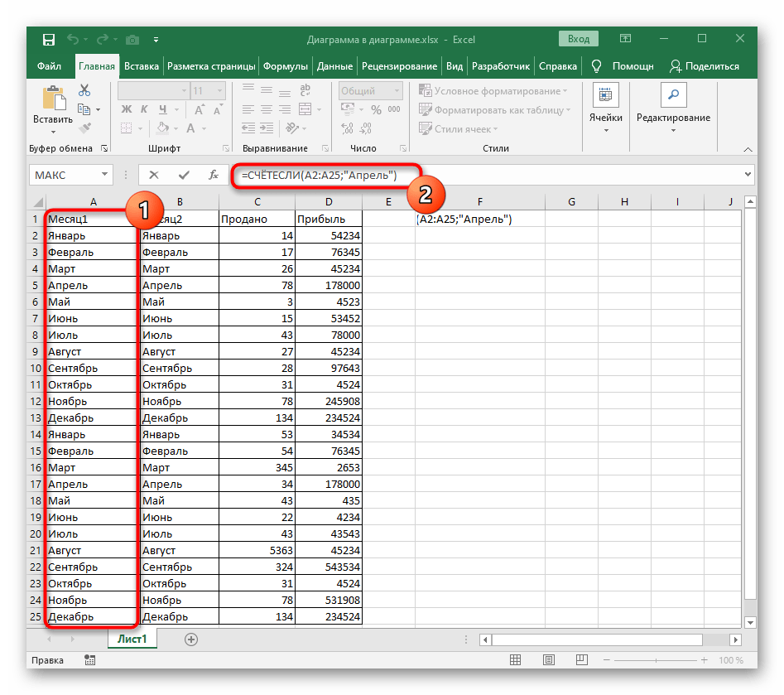
Task: Click the Format Painter brush icon
Action: (x=84, y=128)
